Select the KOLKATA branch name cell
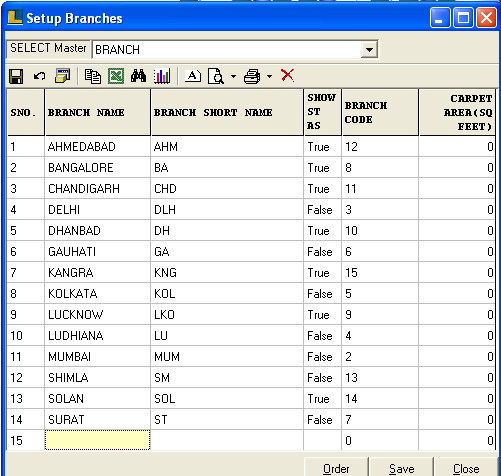The width and height of the screenshot is (501, 476). click(x=97, y=293)
